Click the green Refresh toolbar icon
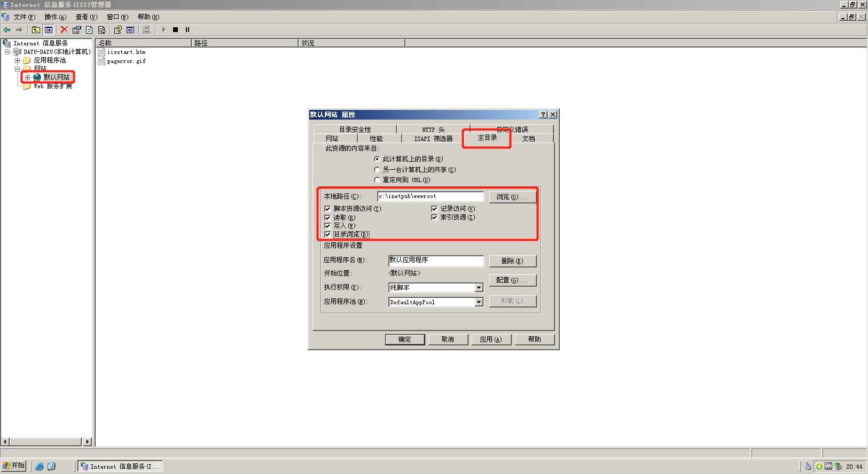 [x=89, y=30]
